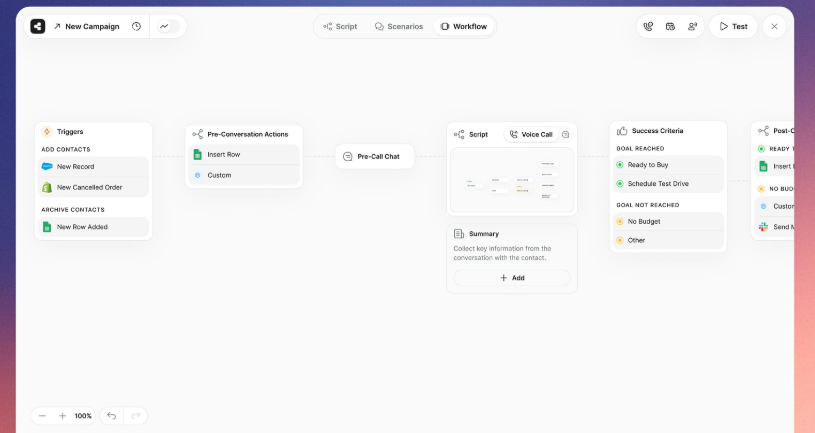Select Custom action in Pre-Conversation Actions
The image size is (815, 433).
tap(244, 175)
